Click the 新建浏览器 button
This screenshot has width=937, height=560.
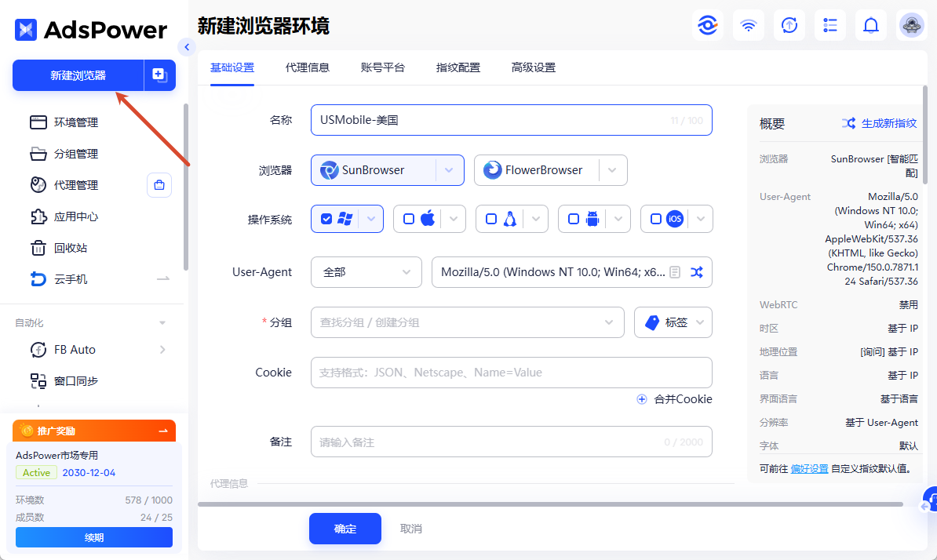78,75
